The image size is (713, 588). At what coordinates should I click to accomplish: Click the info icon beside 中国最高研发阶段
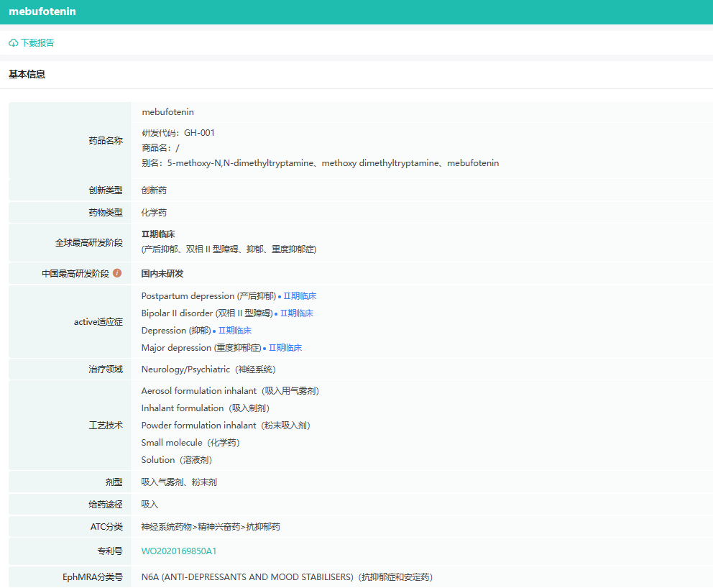117,273
